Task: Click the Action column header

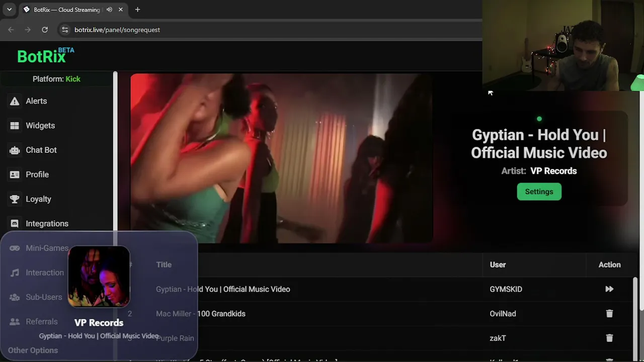Action: (609, 264)
